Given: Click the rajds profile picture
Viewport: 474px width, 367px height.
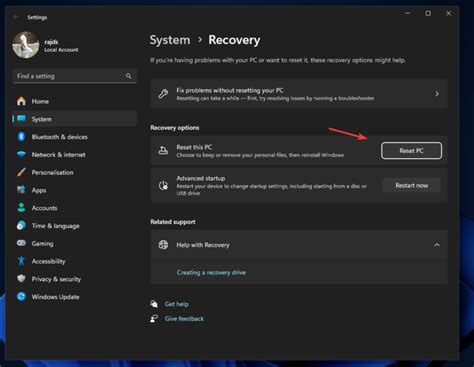Looking at the screenshot, I should [26, 45].
